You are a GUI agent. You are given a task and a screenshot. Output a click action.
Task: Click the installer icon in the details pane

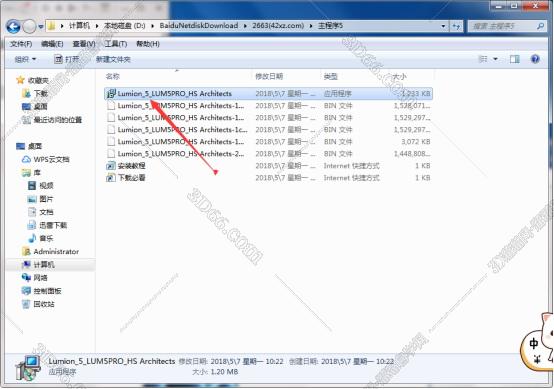(28, 368)
